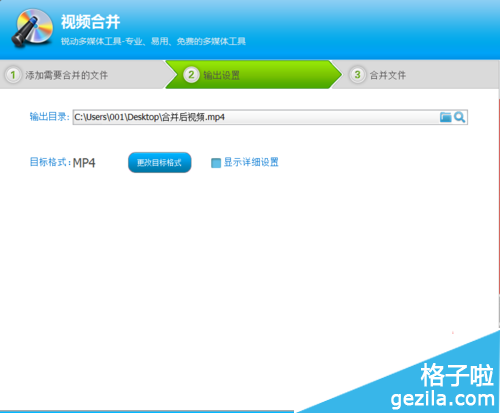
Task: Click the 视频合并 title text
Action: pyautogui.click(x=90, y=22)
